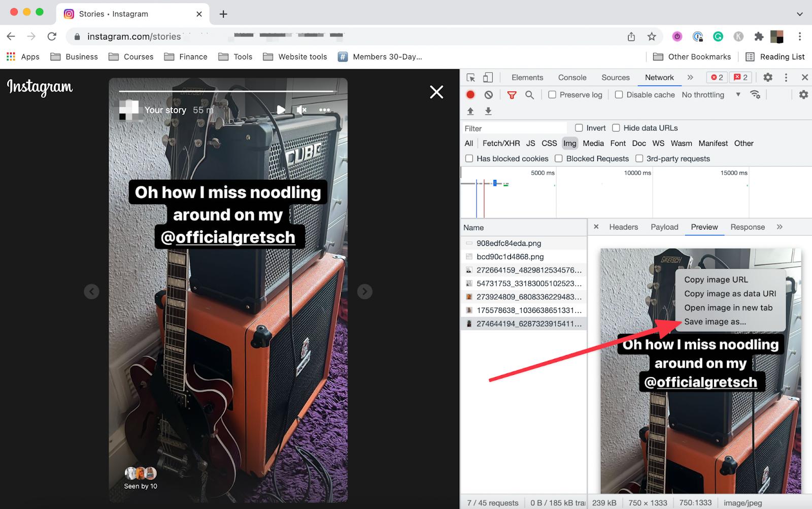
Task: Open tab search dropdown in Chrome
Action: [800, 14]
